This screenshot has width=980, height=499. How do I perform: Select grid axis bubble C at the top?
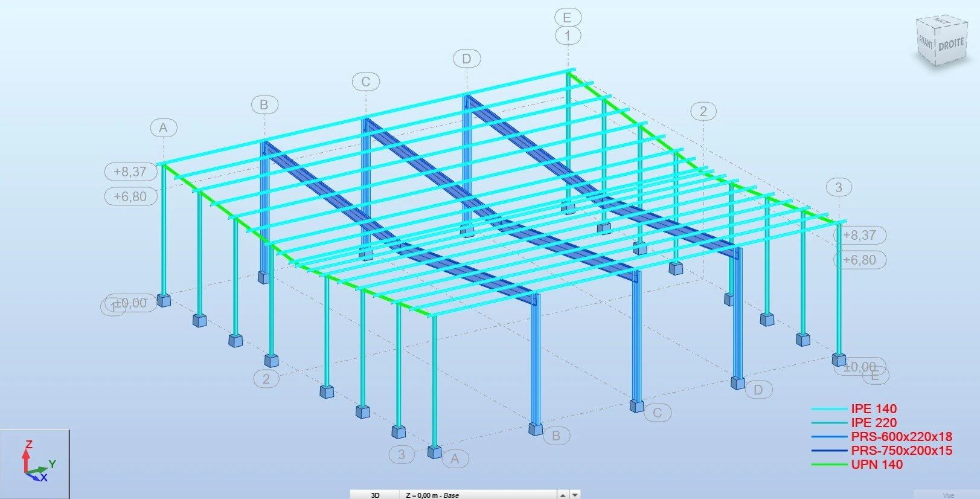coord(366,82)
